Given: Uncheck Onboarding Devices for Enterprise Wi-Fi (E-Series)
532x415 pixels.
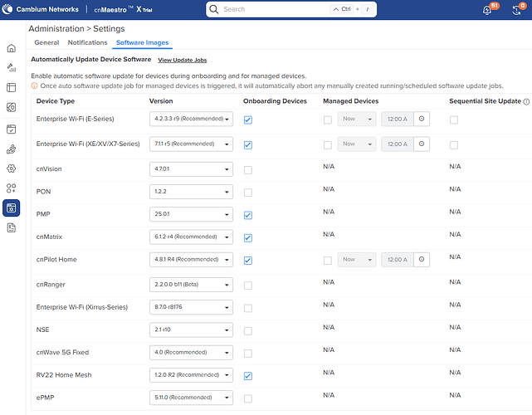Looking at the screenshot, I should 248,120.
